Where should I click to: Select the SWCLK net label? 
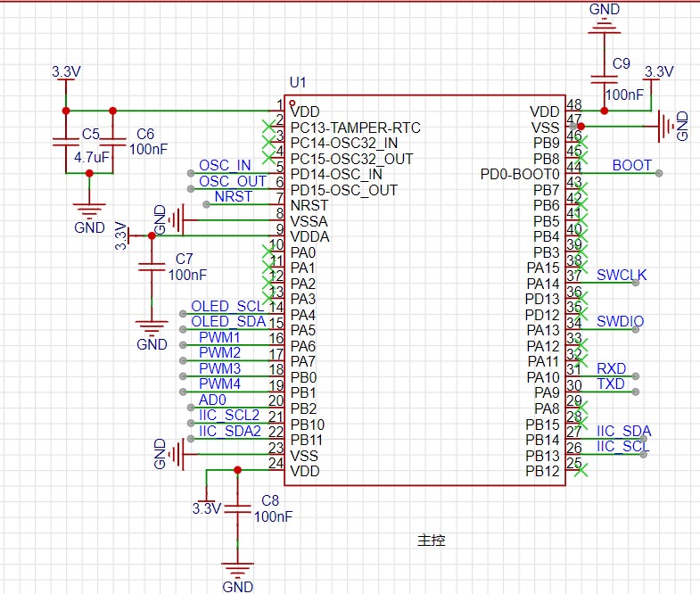pos(622,276)
